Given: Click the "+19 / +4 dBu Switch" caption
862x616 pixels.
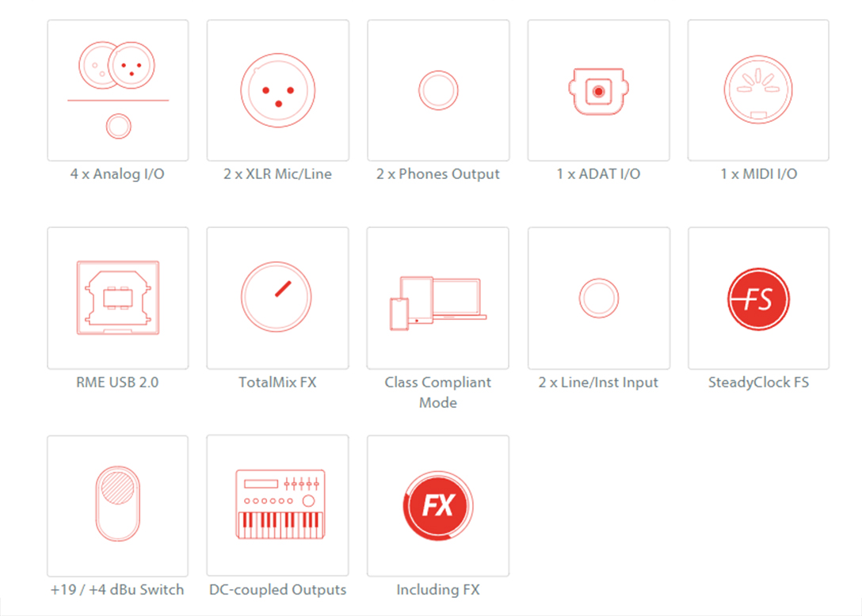Looking at the screenshot, I should point(117,590).
